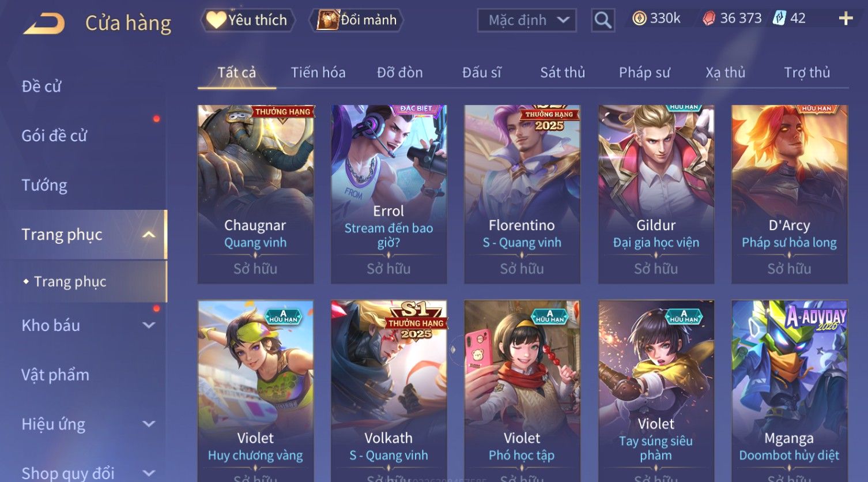Switch to the Pháp sư tab
The image size is (868, 482).
coord(644,73)
